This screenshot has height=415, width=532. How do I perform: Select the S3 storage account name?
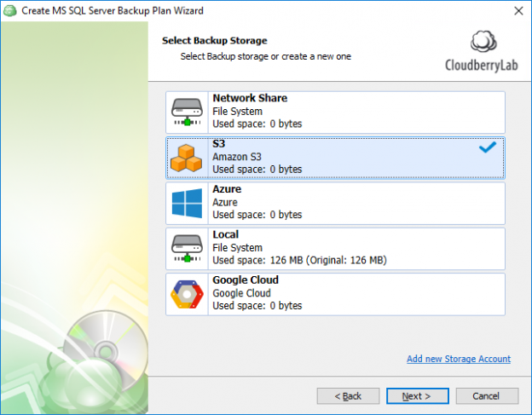click(x=218, y=145)
